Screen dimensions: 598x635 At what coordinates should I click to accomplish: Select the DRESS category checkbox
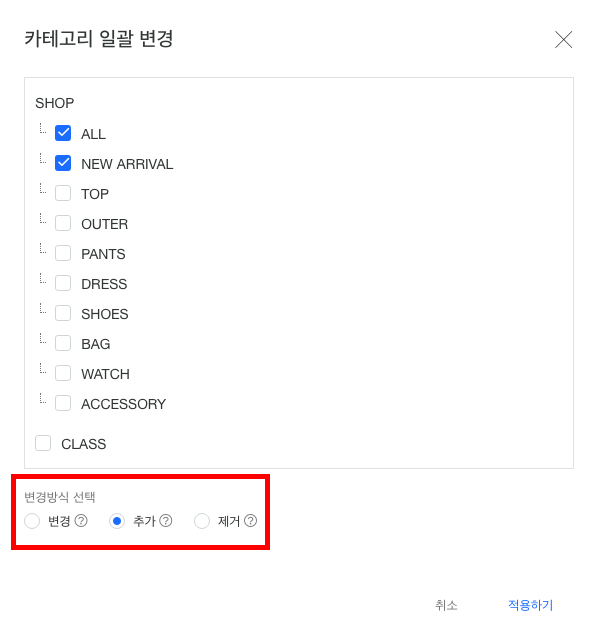(x=63, y=283)
